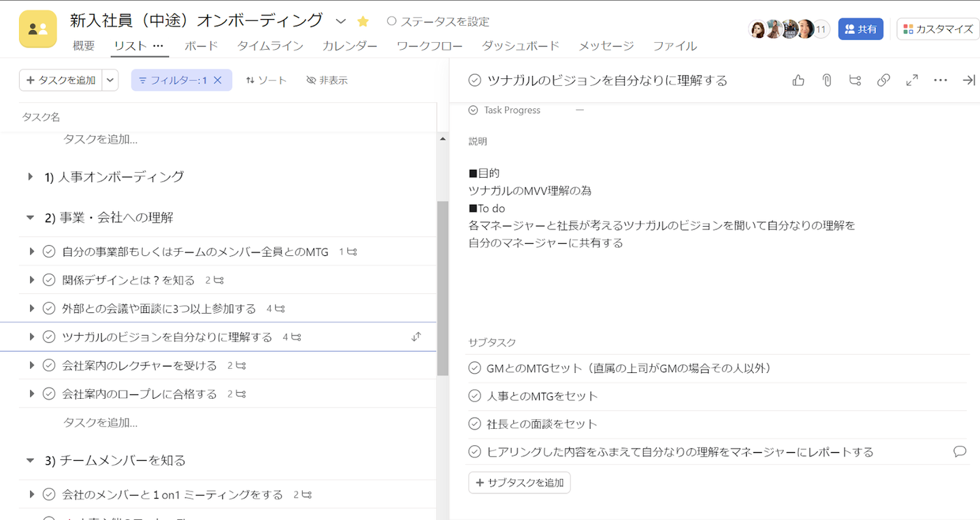Toggle completion for 人事とのMTGをセット

click(x=475, y=396)
